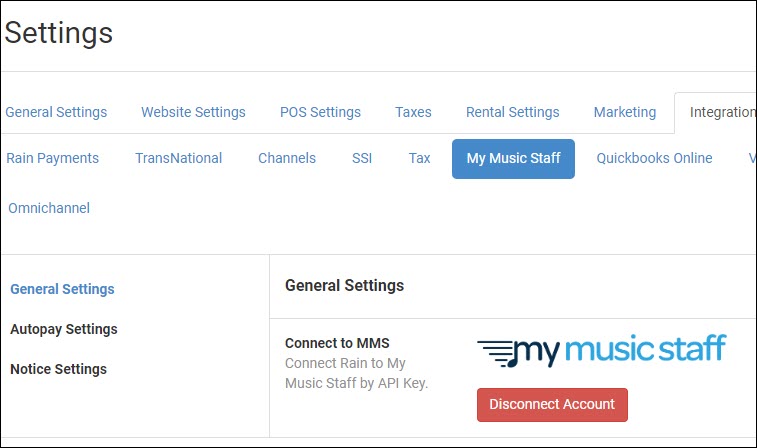Select General Settings in the sidebar
The height and width of the screenshot is (448, 757).
(x=62, y=289)
